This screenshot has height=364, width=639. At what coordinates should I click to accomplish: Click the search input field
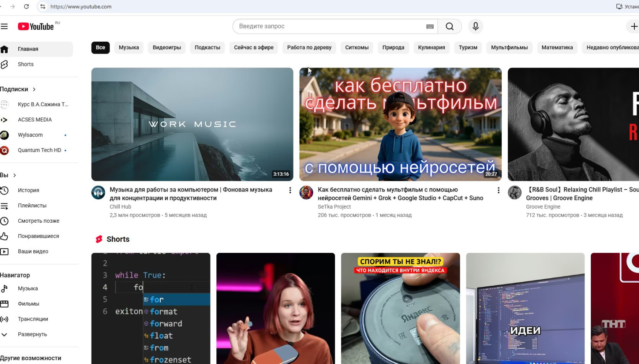click(x=328, y=26)
